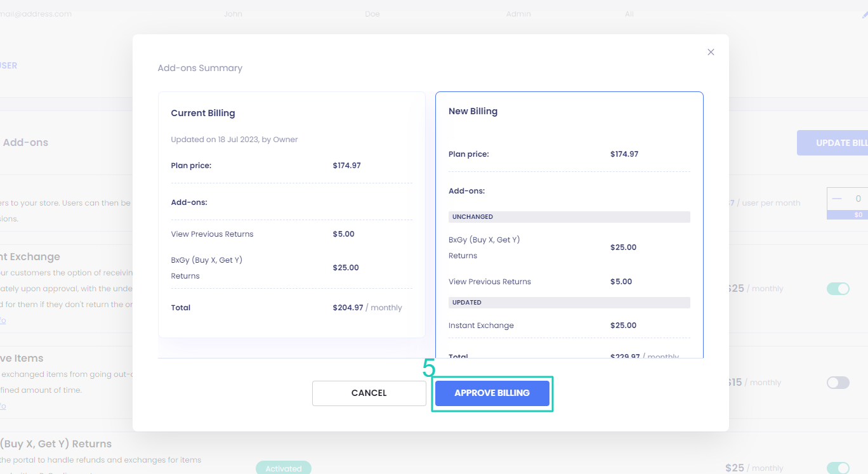Close the Add-ons Summary dialog

click(711, 52)
